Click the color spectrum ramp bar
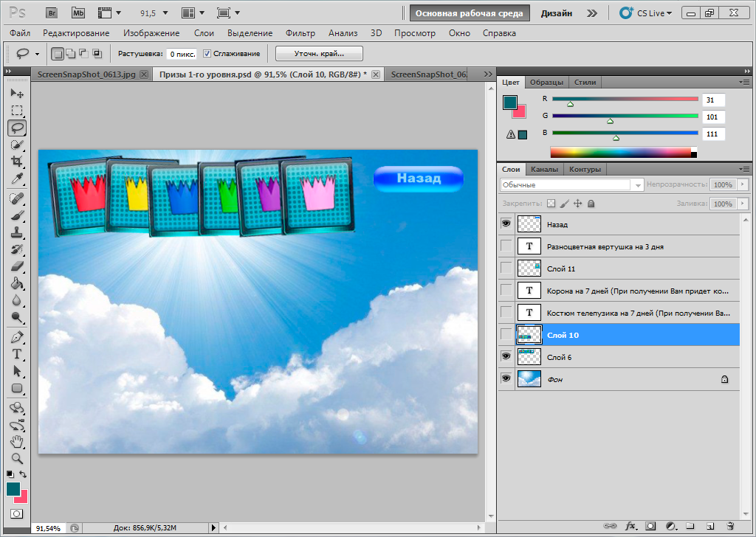The image size is (756, 537). (x=621, y=152)
